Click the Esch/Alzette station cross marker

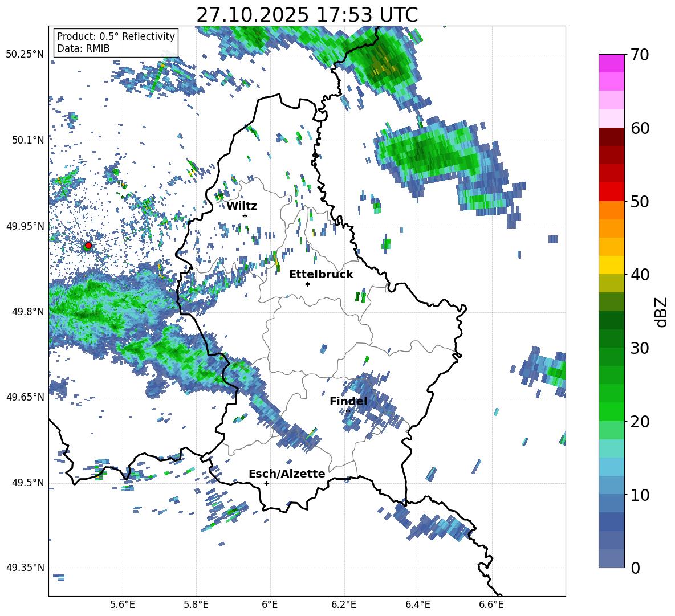click(x=266, y=483)
